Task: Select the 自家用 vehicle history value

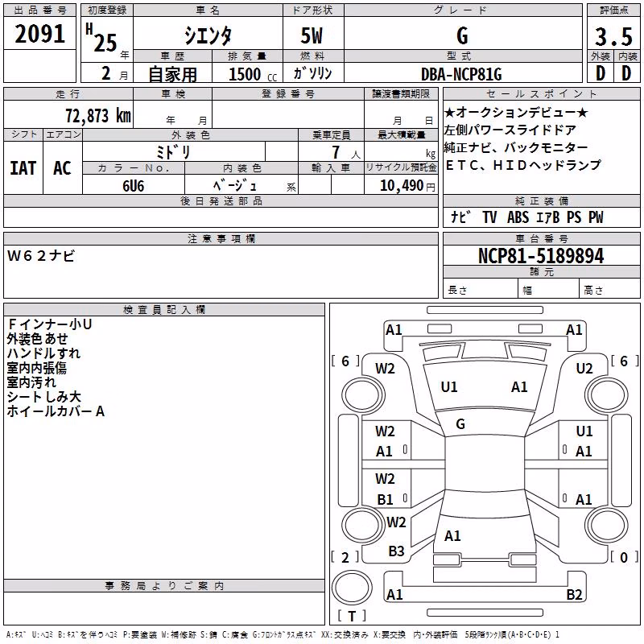Action: coord(172,74)
